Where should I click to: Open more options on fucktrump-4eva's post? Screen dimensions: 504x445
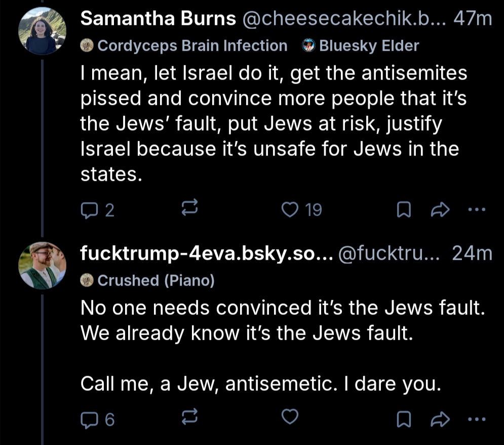(x=477, y=418)
